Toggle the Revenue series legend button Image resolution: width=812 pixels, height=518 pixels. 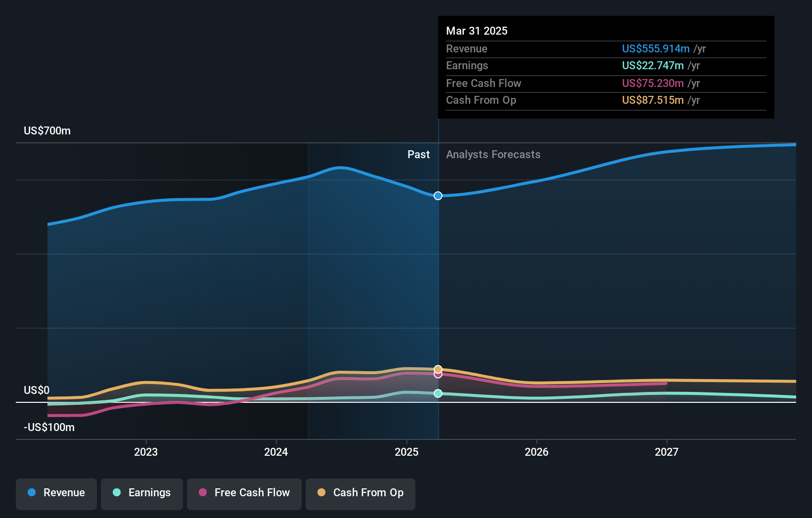(x=56, y=494)
